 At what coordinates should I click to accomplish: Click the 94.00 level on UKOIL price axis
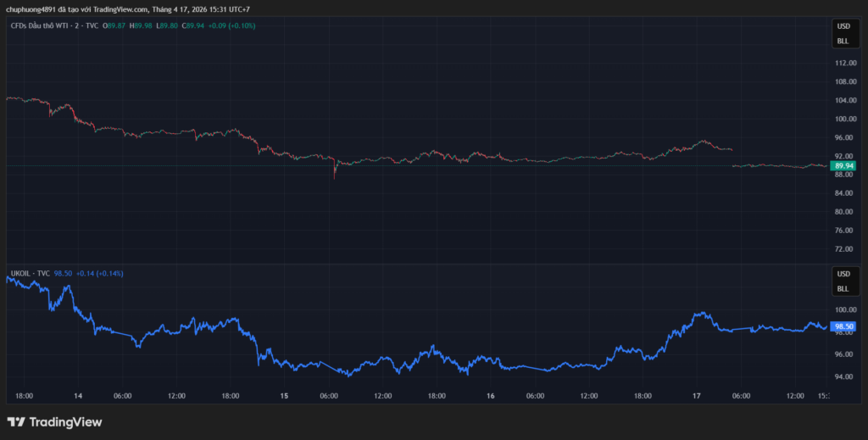click(x=844, y=376)
